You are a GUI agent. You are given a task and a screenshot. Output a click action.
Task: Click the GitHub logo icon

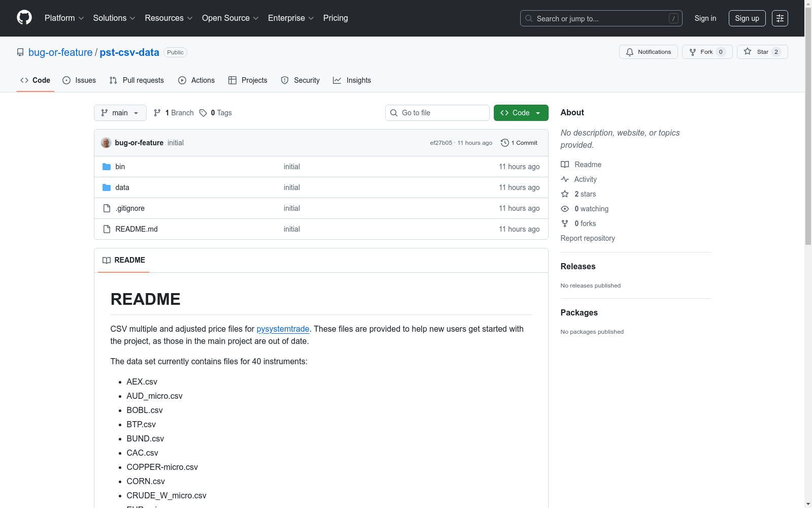pyautogui.click(x=24, y=18)
